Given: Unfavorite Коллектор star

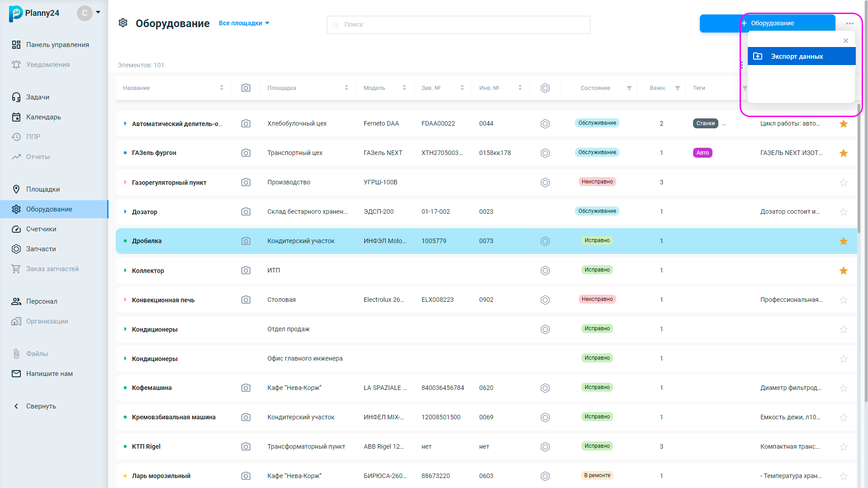Looking at the screenshot, I should coord(844,271).
